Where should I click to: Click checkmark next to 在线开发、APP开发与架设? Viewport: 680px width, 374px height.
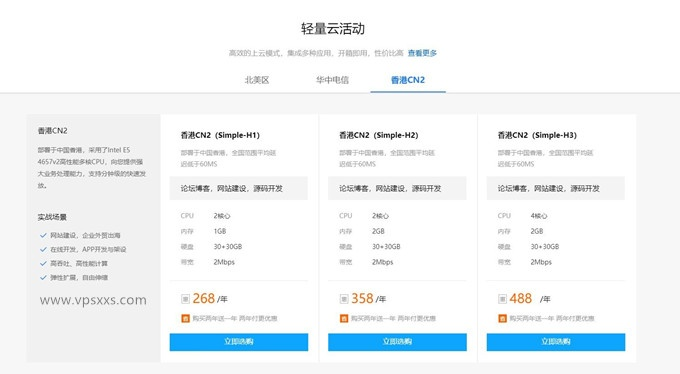point(43,249)
